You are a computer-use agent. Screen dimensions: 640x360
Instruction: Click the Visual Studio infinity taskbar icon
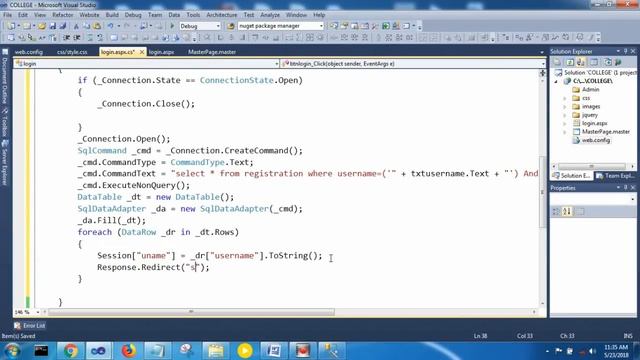[x=99, y=351]
